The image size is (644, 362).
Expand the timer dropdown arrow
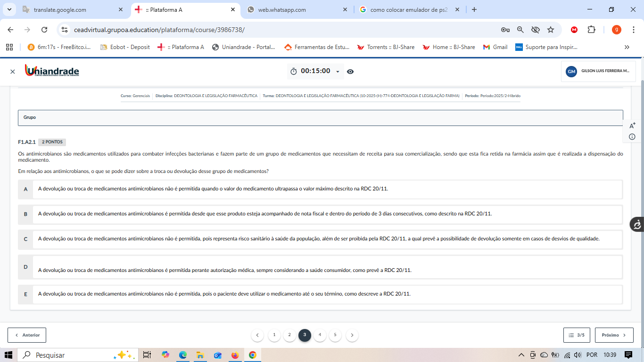tap(338, 72)
